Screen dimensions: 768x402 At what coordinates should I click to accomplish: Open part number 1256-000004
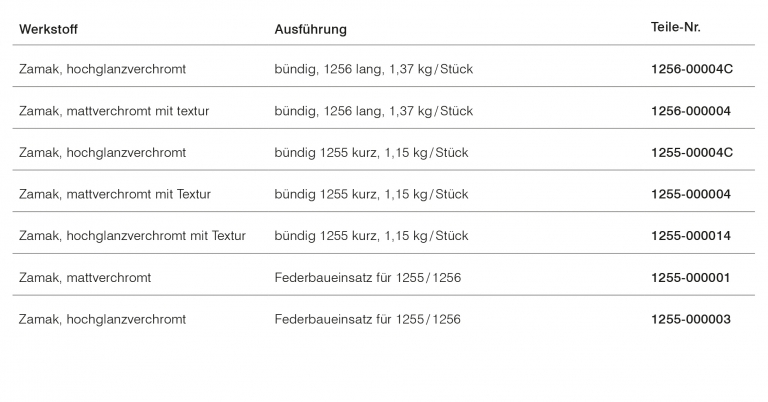[x=690, y=111]
